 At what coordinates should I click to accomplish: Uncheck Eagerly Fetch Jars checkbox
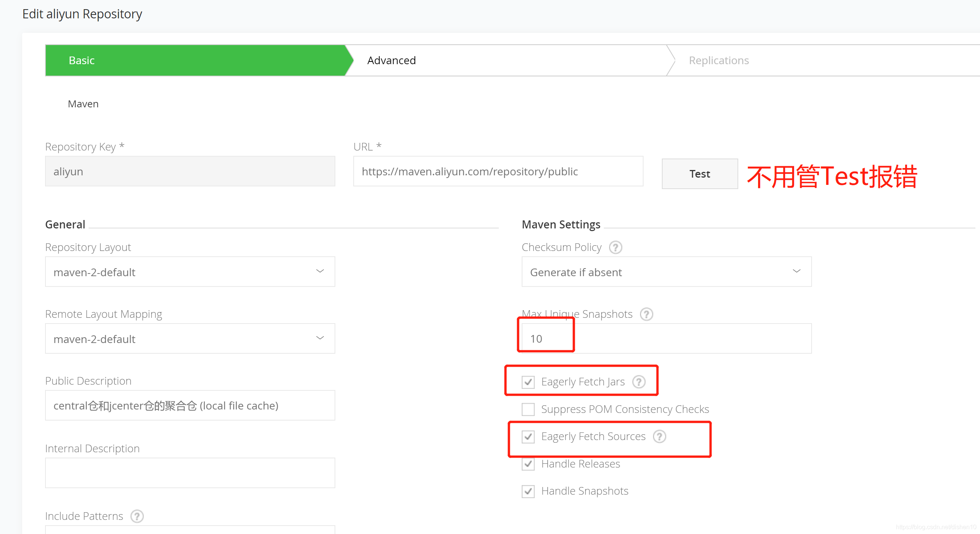(x=528, y=382)
